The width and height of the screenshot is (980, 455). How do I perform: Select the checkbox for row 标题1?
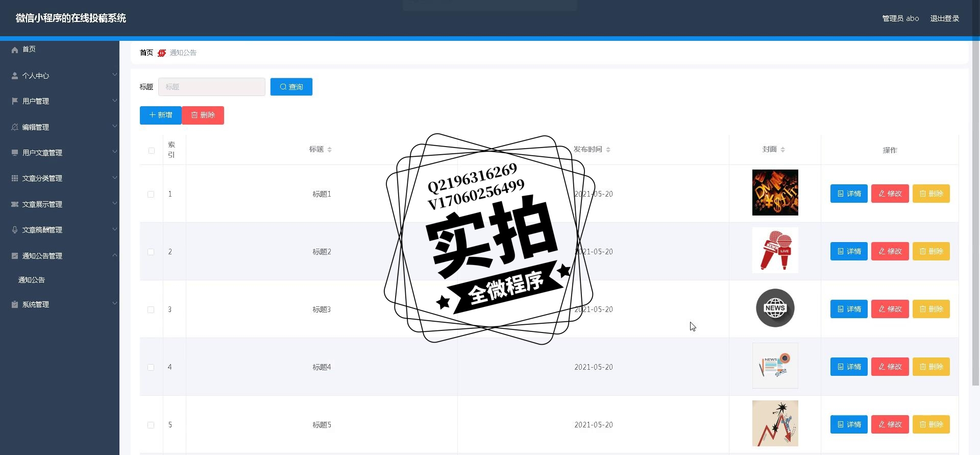pyautogui.click(x=151, y=195)
